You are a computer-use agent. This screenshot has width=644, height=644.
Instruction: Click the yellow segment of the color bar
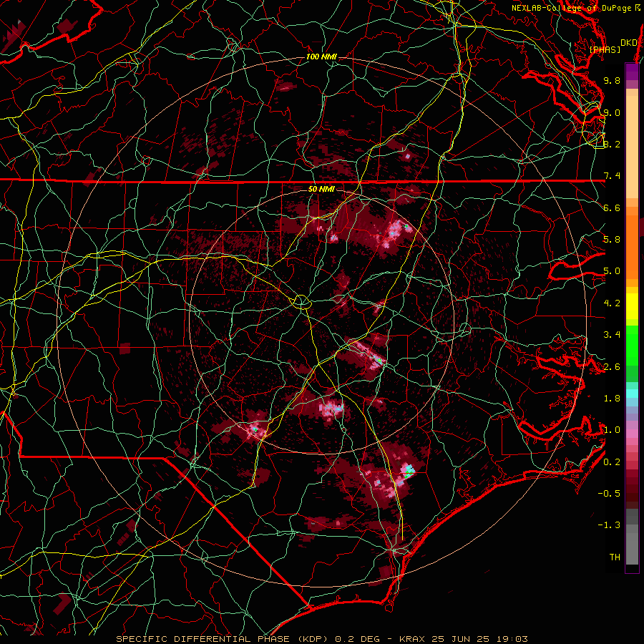point(632,306)
